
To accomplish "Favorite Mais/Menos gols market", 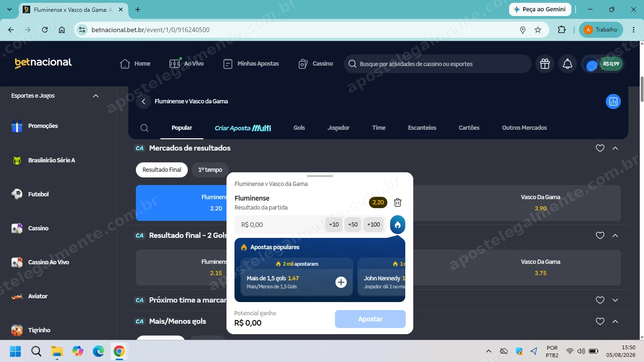I will tap(600, 321).
